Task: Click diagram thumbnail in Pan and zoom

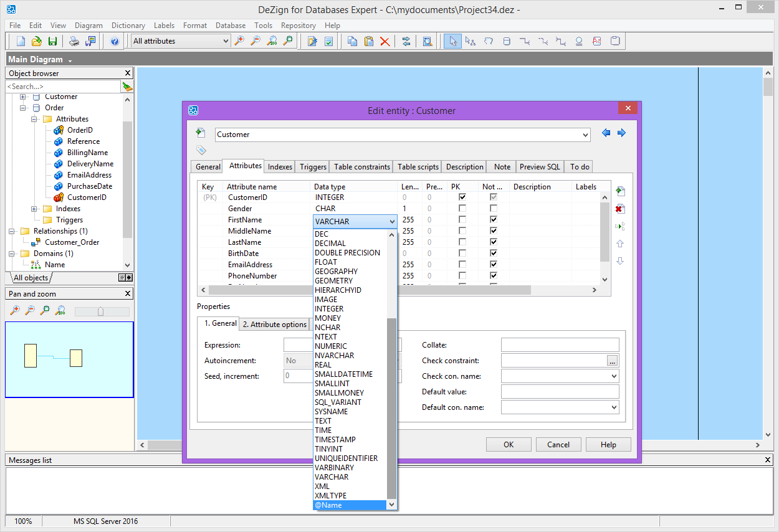Action: (69, 359)
